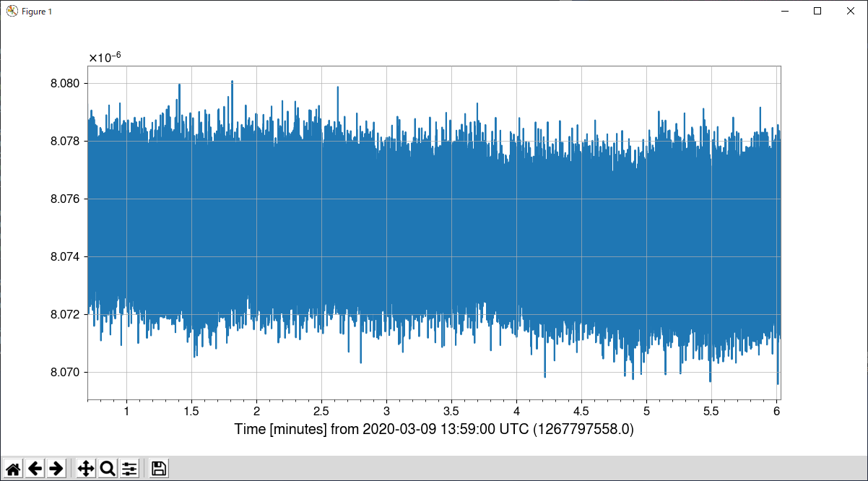Click the 8.080 y-axis tick label
Image resolution: width=868 pixels, height=481 pixels.
click(65, 84)
